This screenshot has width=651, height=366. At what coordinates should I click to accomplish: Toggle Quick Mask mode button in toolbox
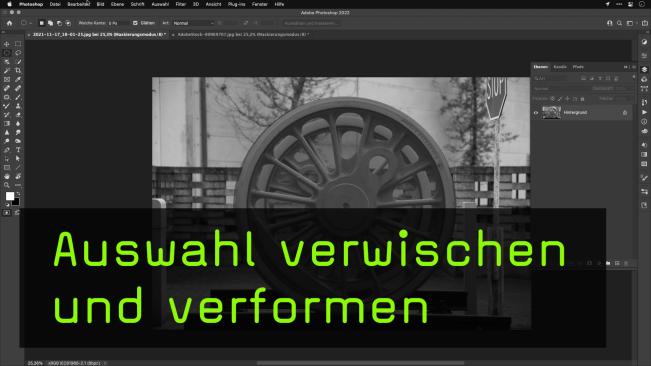[7, 212]
